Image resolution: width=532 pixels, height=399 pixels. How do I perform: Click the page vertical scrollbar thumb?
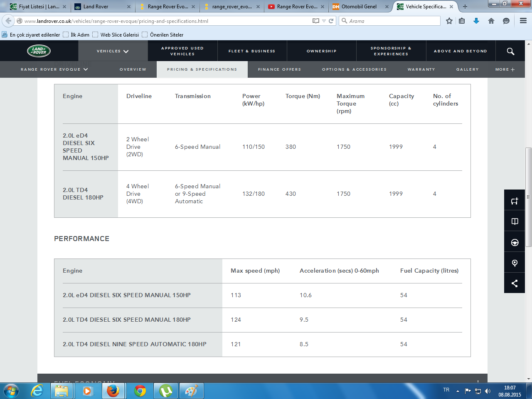(529, 197)
